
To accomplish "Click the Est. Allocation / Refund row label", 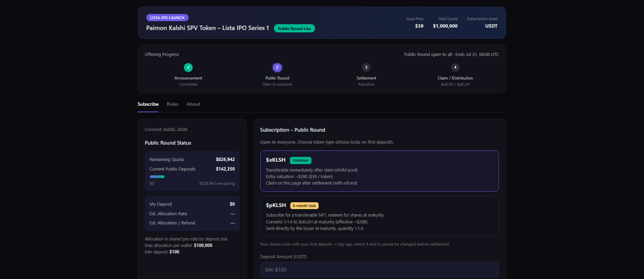I will tap(172, 223).
